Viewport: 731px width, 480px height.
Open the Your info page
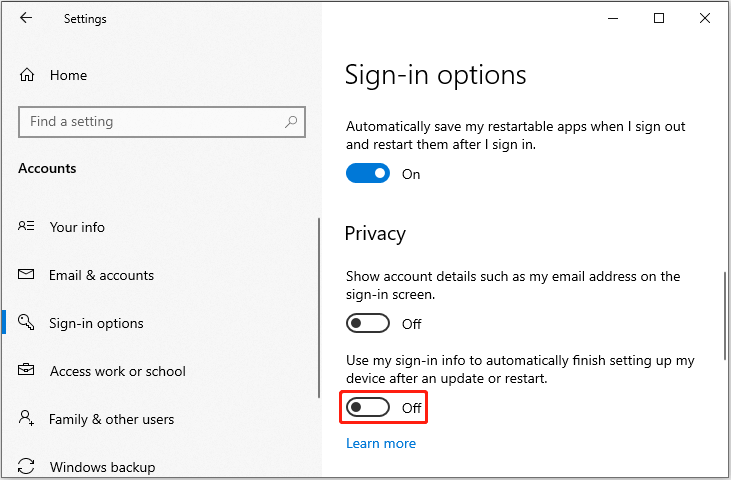click(x=77, y=227)
